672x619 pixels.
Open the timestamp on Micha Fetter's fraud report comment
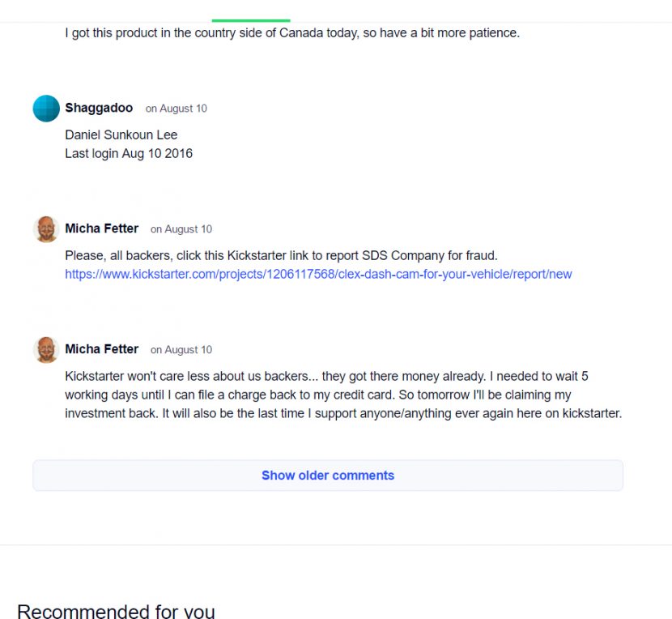(181, 229)
